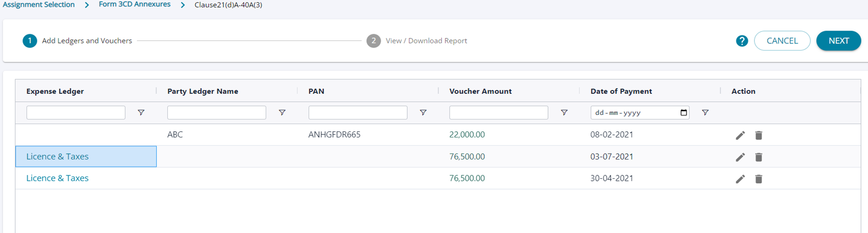
Task: Go to Assignment Selection breadcrumb
Action: (38, 5)
